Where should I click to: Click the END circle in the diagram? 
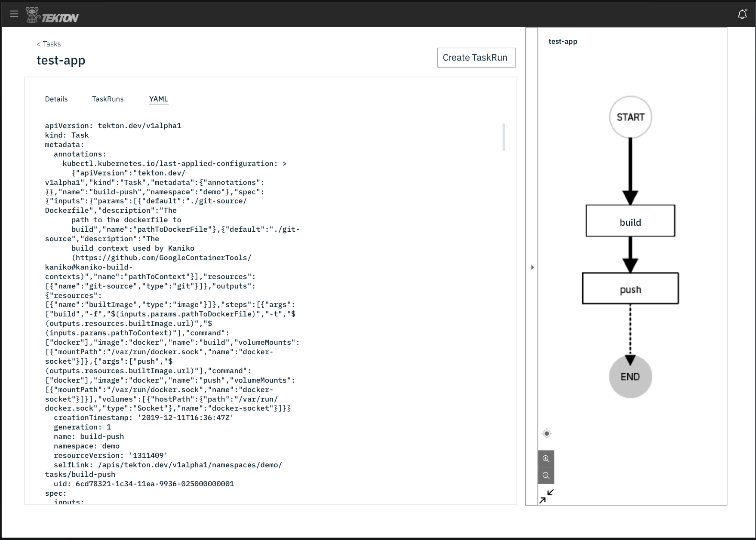pos(630,376)
